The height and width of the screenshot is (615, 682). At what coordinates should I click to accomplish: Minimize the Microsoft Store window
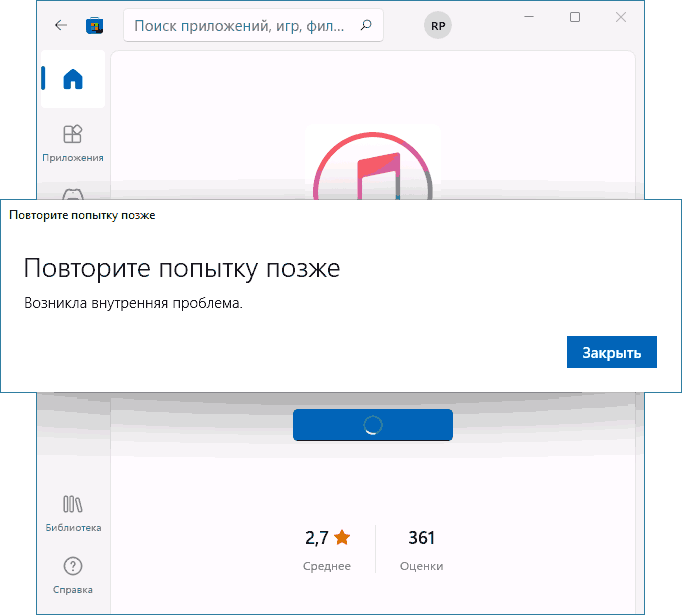(529, 17)
